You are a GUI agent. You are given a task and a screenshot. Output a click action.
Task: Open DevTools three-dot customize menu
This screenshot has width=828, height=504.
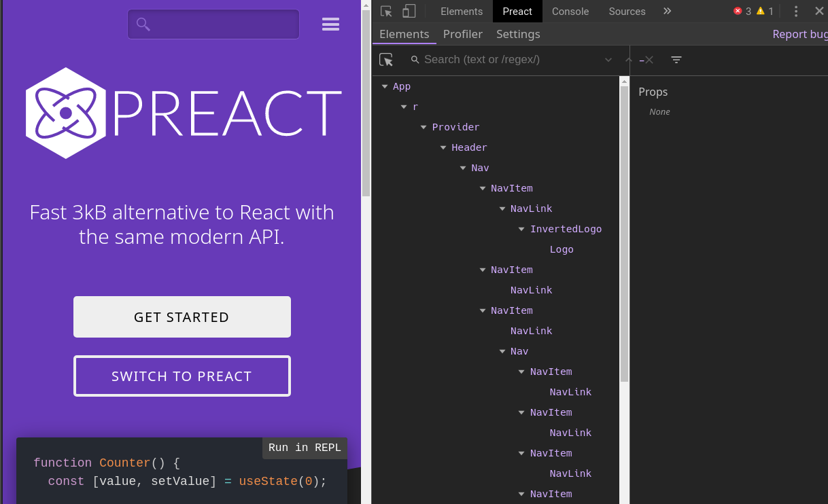tap(795, 11)
